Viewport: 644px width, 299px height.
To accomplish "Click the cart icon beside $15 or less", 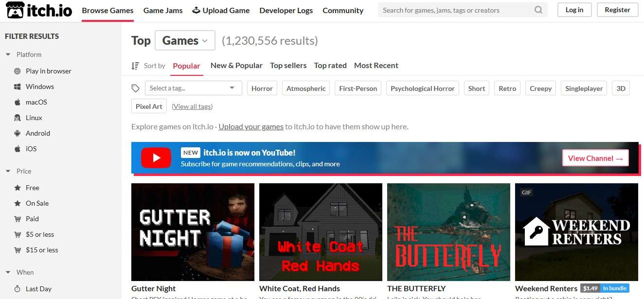I will (17, 250).
